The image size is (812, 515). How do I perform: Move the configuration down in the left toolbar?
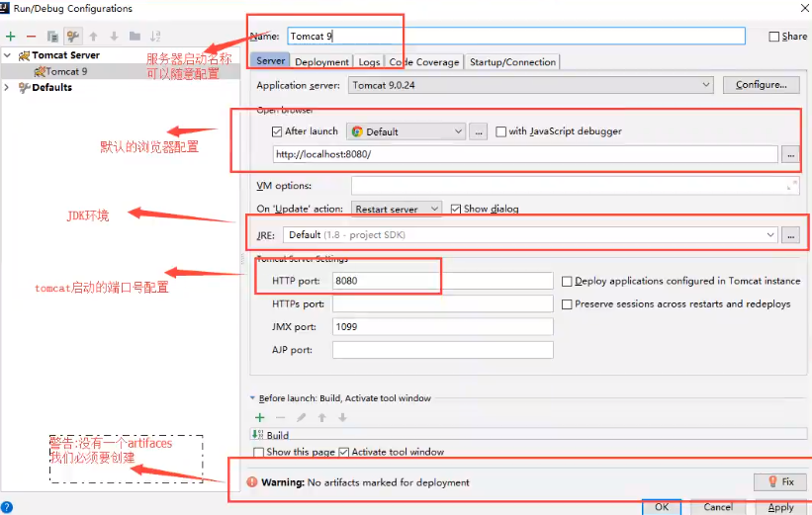click(x=114, y=37)
